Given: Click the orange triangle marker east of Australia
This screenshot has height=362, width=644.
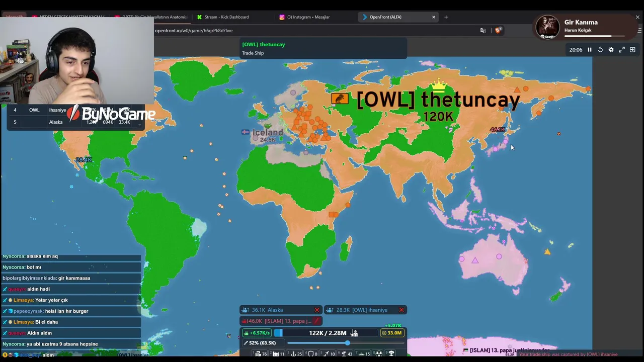Looking at the screenshot, I should (547, 251).
